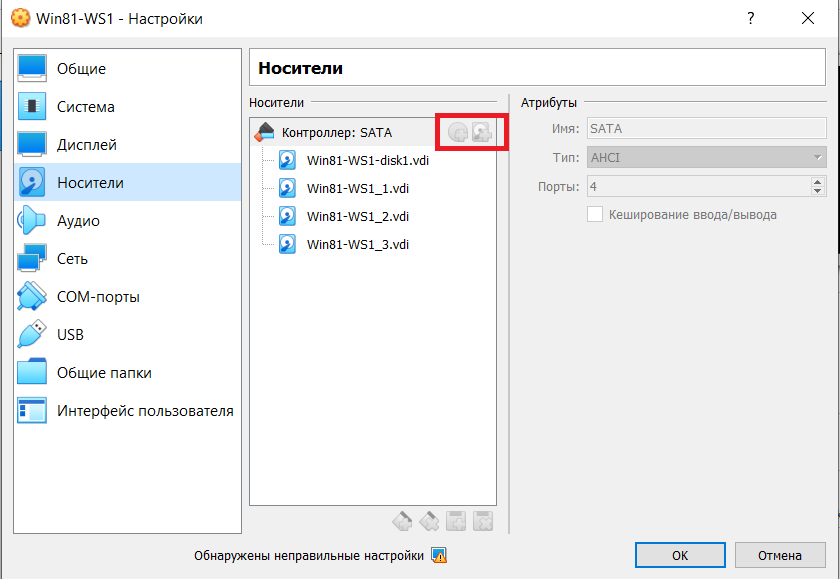Click the remove controller icon

tap(429, 521)
